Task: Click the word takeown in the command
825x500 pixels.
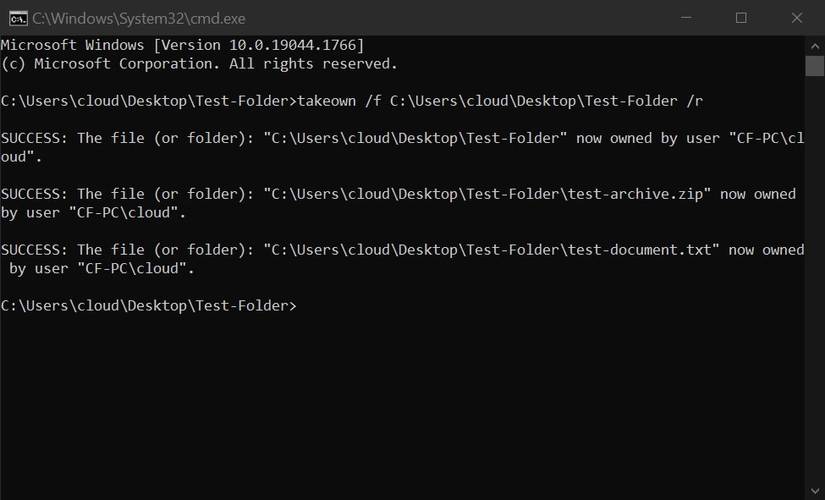Action: coord(327,101)
